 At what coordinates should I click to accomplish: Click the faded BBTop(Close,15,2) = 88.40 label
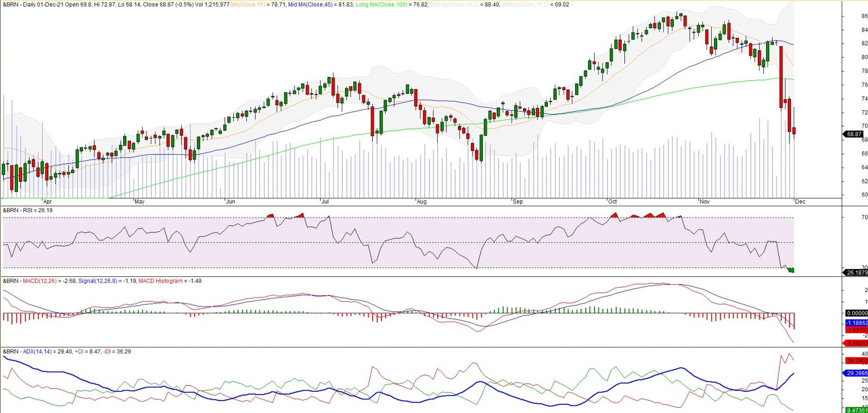(x=465, y=4)
